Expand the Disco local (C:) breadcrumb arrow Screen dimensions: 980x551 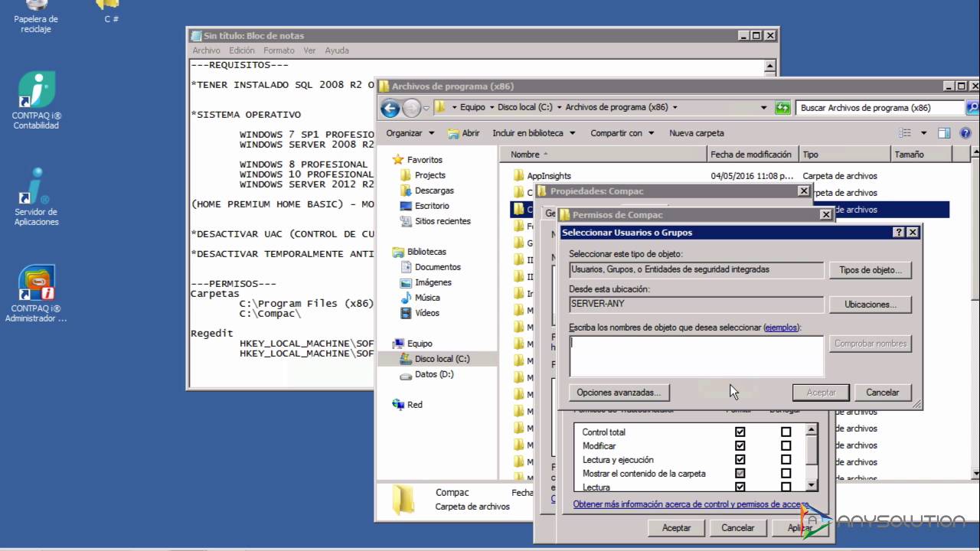559,108
